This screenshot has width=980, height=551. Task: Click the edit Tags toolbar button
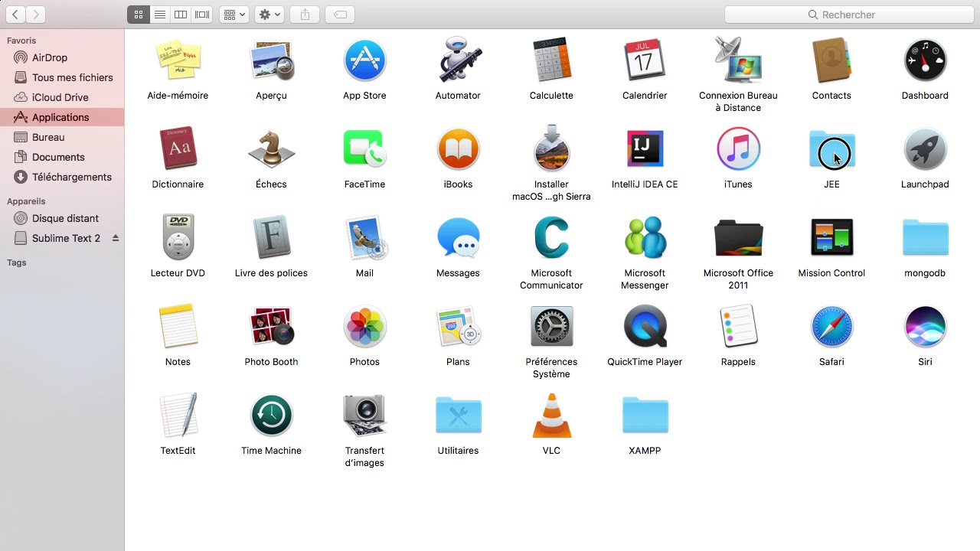(340, 15)
